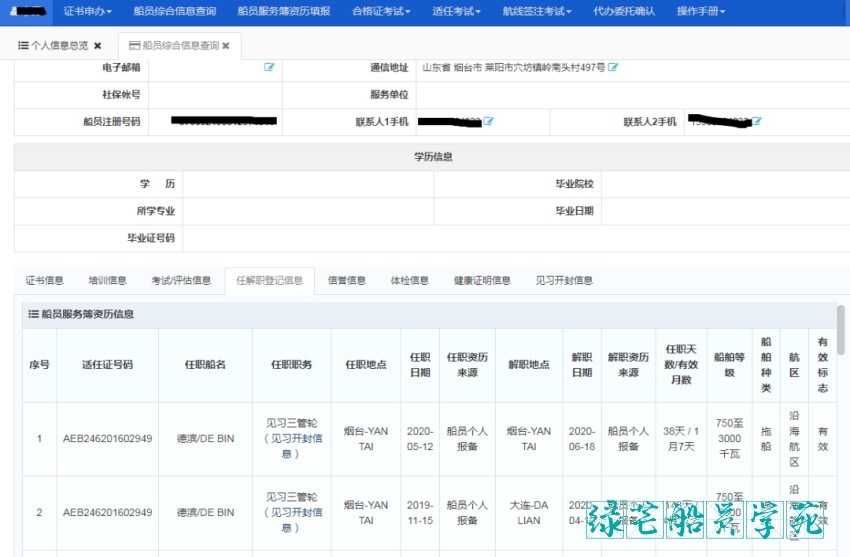Click the 适任证号码 column header
Screen dimensions: 850x557
pyautogui.click(x=107, y=365)
